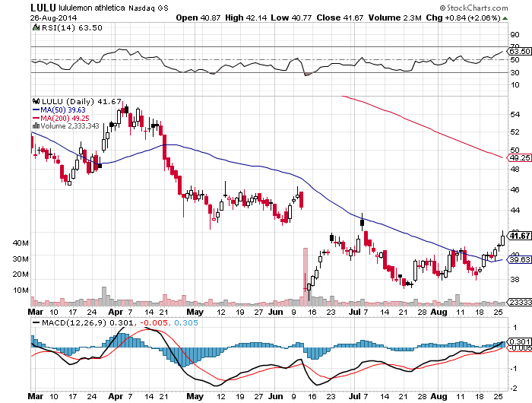Click the 48 price axis label
Image resolution: width=532 pixels, height=403 pixels.
[x=515, y=169]
